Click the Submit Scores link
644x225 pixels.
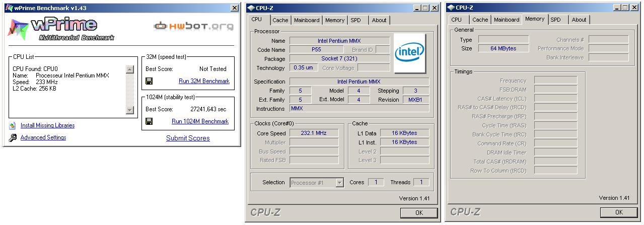pyautogui.click(x=188, y=138)
